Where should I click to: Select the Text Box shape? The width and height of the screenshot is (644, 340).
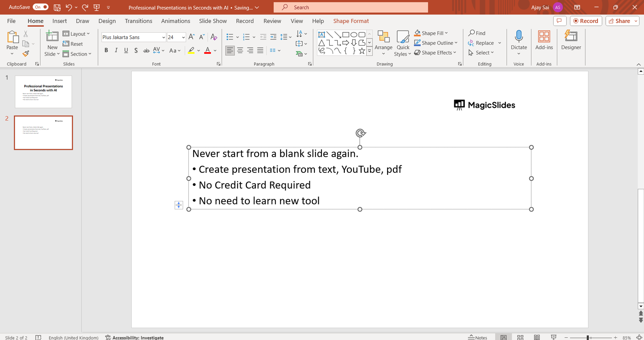point(321,34)
